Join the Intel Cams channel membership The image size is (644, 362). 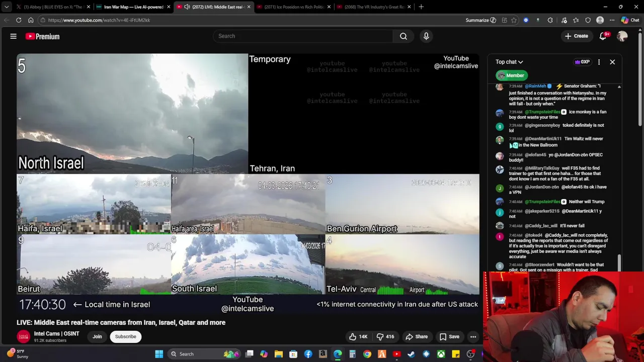(97, 337)
